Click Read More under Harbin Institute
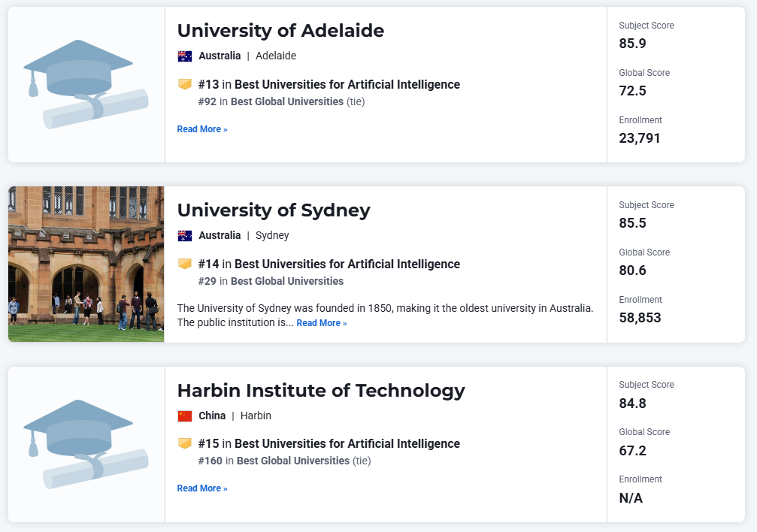 [x=201, y=488]
